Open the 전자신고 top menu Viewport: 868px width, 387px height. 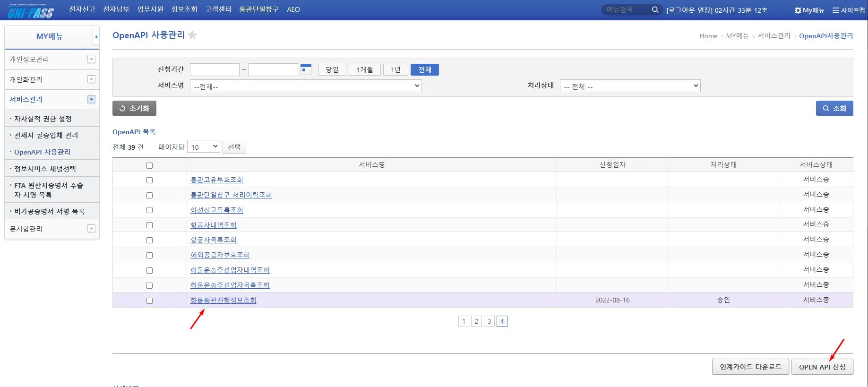(x=82, y=9)
